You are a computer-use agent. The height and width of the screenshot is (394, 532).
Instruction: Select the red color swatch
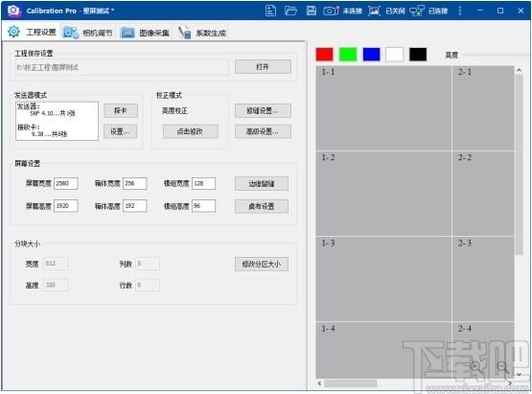coord(324,55)
